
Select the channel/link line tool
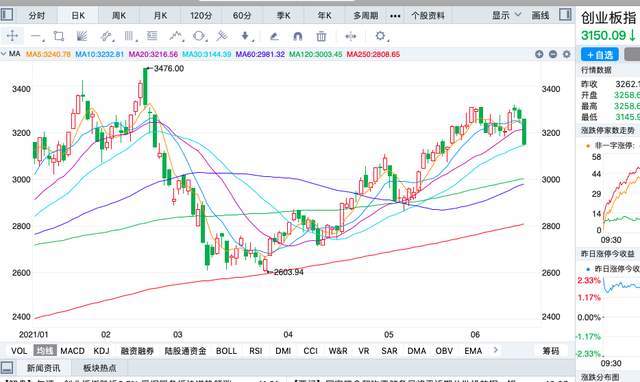point(107,36)
